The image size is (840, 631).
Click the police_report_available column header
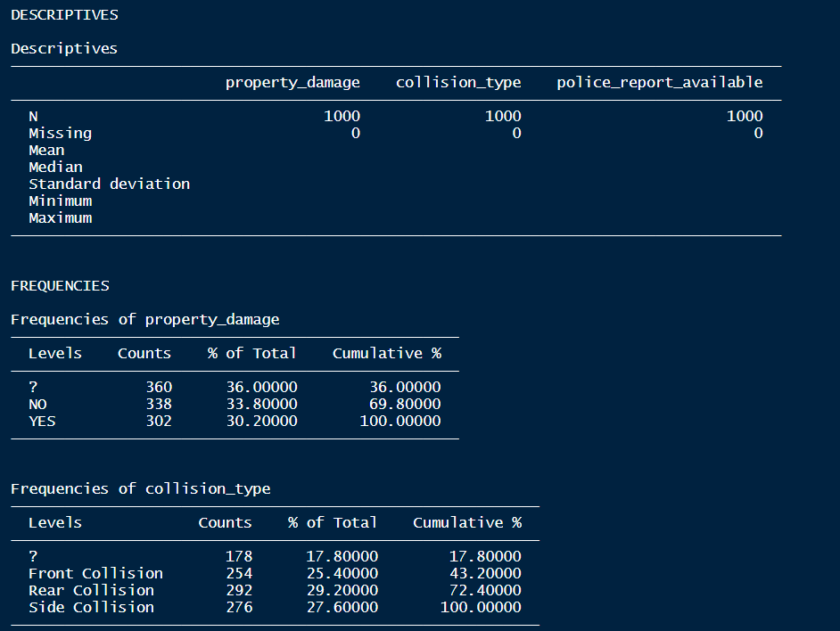pyautogui.click(x=659, y=82)
